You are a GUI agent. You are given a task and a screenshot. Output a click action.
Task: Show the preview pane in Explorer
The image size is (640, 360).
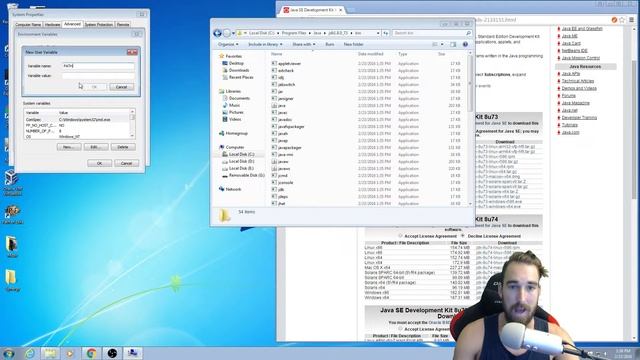pos(453,44)
